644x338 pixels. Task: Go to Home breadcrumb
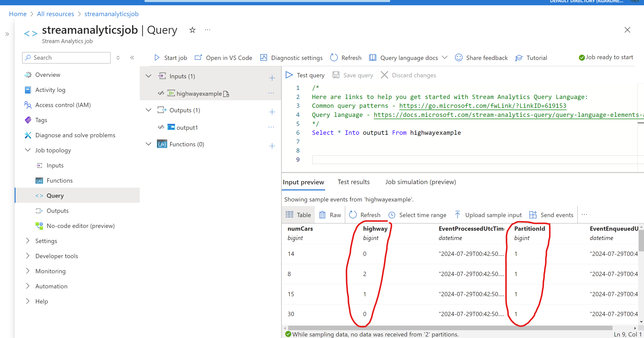[x=18, y=14]
